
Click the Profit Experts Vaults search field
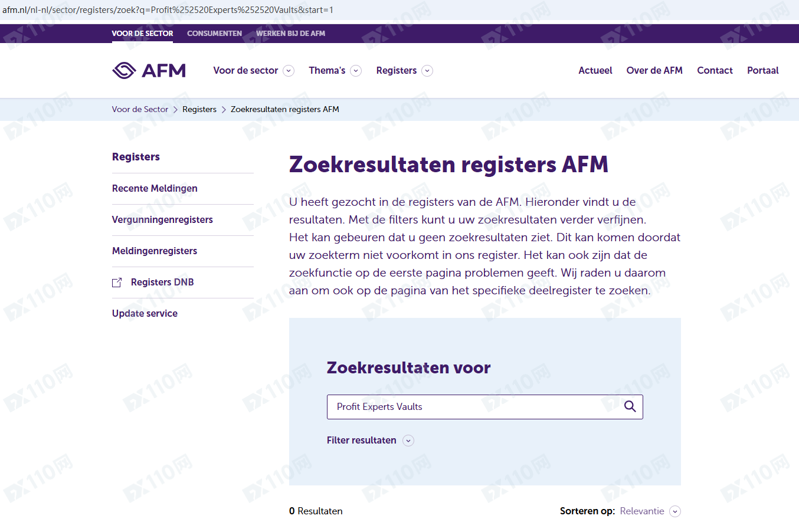tap(472, 407)
